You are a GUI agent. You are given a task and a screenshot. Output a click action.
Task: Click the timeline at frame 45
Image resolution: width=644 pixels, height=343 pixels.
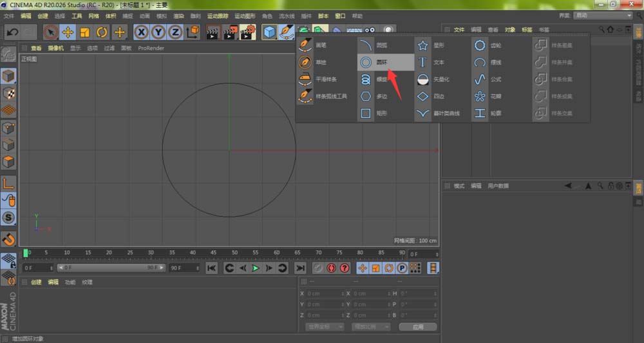(x=213, y=253)
